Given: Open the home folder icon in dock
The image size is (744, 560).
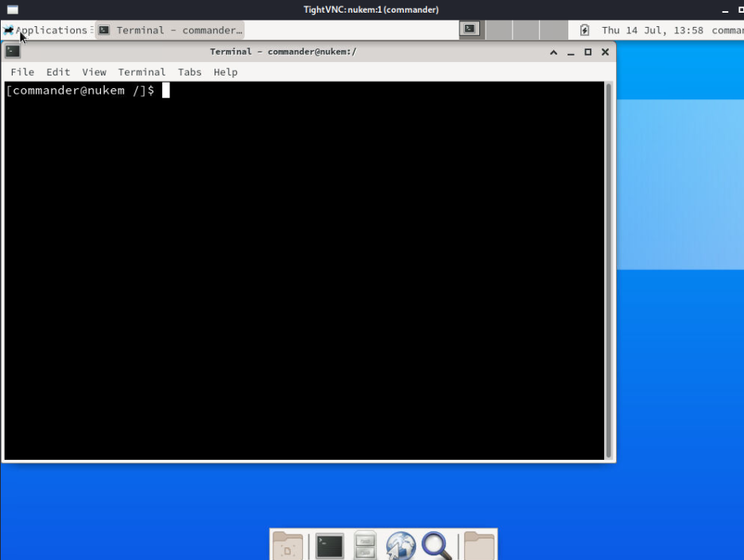Looking at the screenshot, I should (x=479, y=546).
